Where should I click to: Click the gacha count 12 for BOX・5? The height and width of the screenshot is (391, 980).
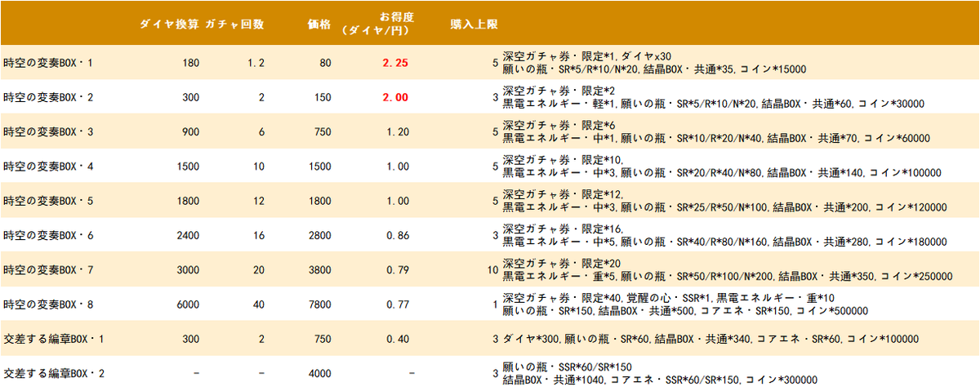[259, 201]
